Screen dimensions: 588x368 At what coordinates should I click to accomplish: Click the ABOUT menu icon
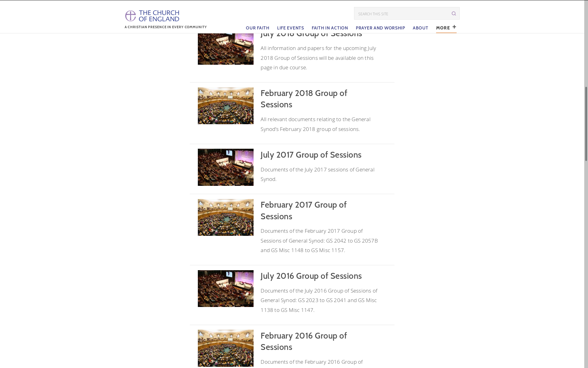pyautogui.click(x=420, y=28)
